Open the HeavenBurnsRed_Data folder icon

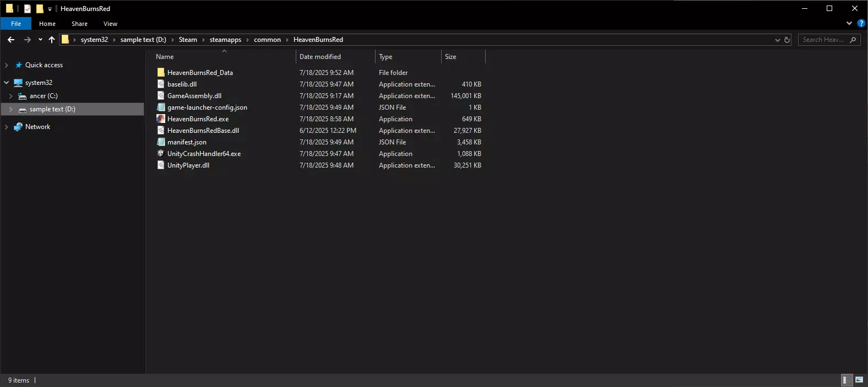point(161,72)
